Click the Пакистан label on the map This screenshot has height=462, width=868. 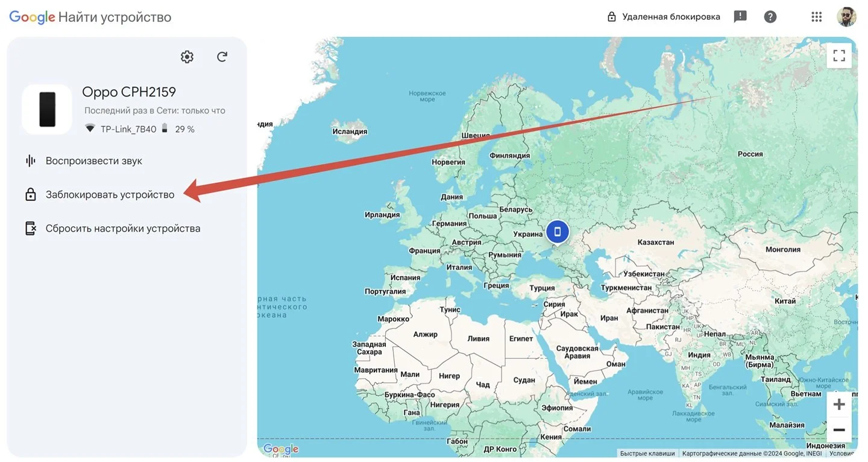tap(663, 327)
